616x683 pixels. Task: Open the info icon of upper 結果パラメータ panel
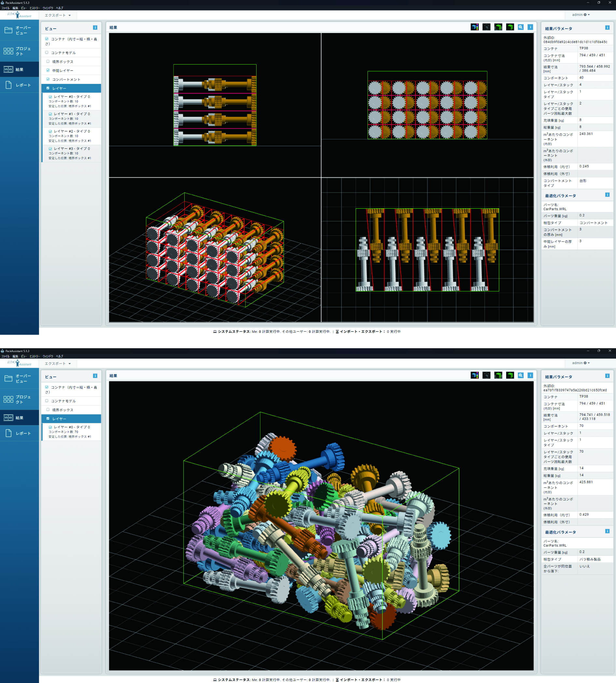coord(607,28)
